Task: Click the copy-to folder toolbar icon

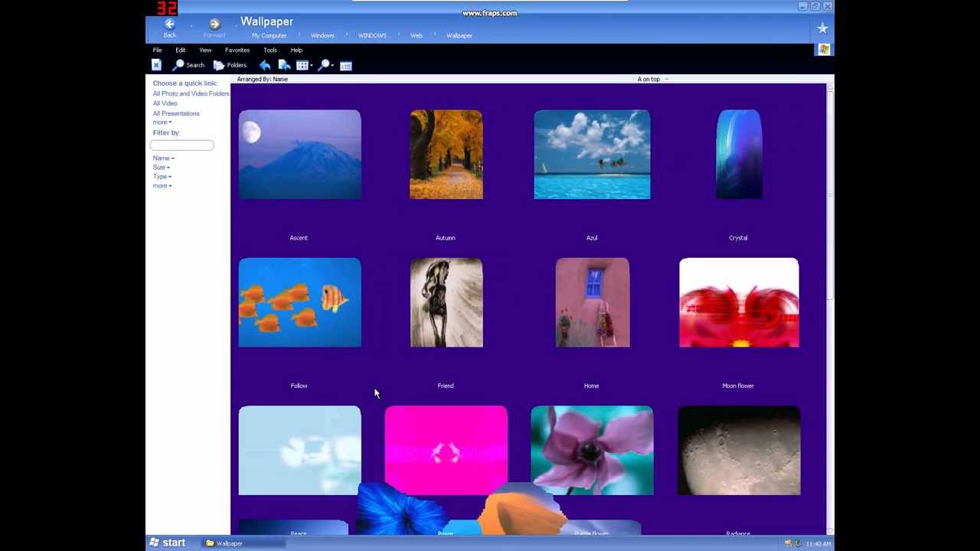Action: [x=284, y=65]
